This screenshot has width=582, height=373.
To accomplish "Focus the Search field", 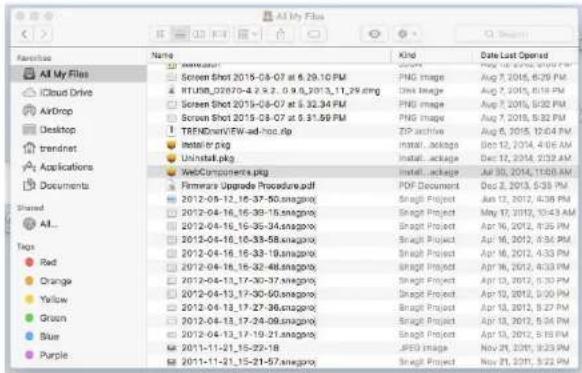I will [514, 35].
